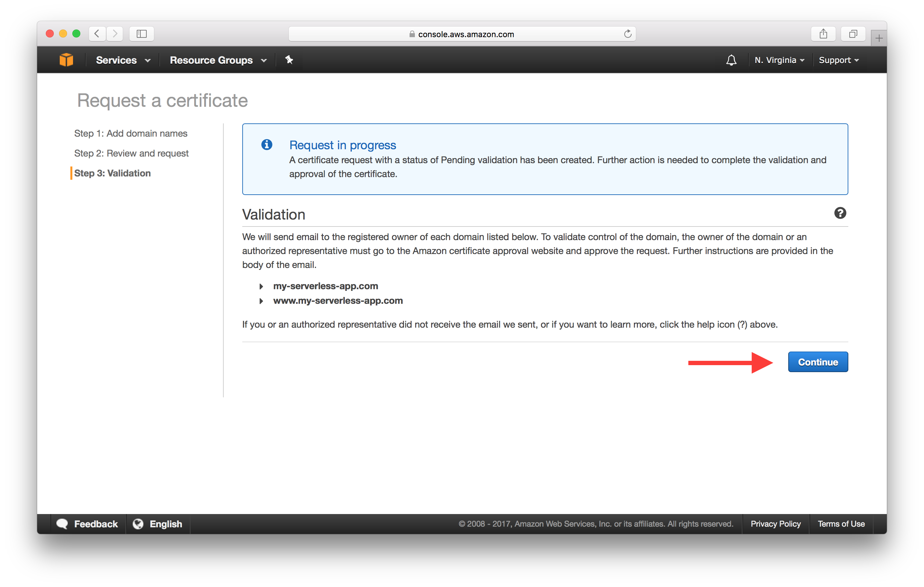Toggle the Safari sidebar icon

(142, 34)
